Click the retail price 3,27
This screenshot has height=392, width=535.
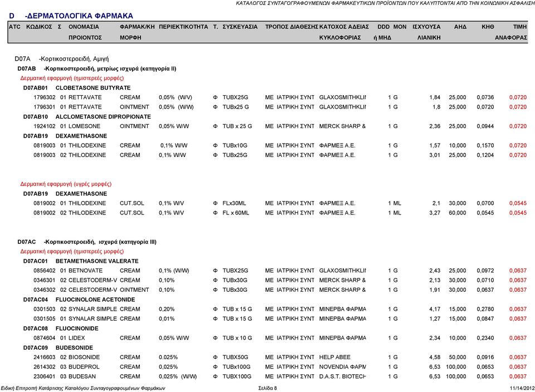click(x=435, y=213)
